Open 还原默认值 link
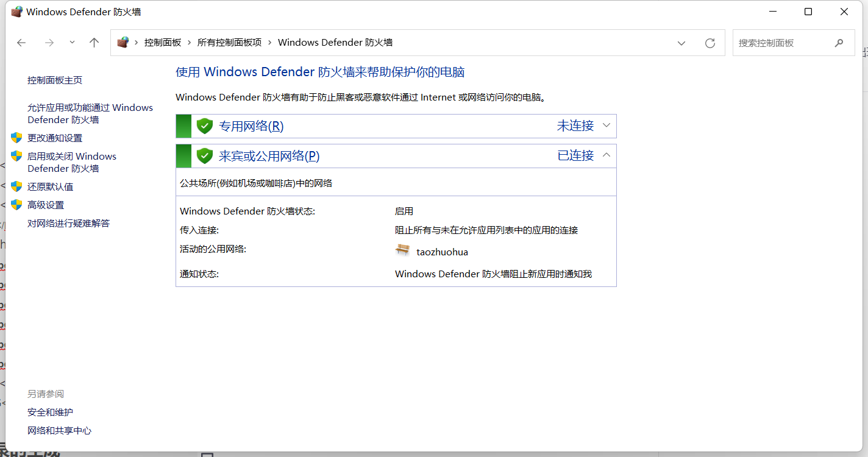The height and width of the screenshot is (457, 868). pyautogui.click(x=50, y=187)
